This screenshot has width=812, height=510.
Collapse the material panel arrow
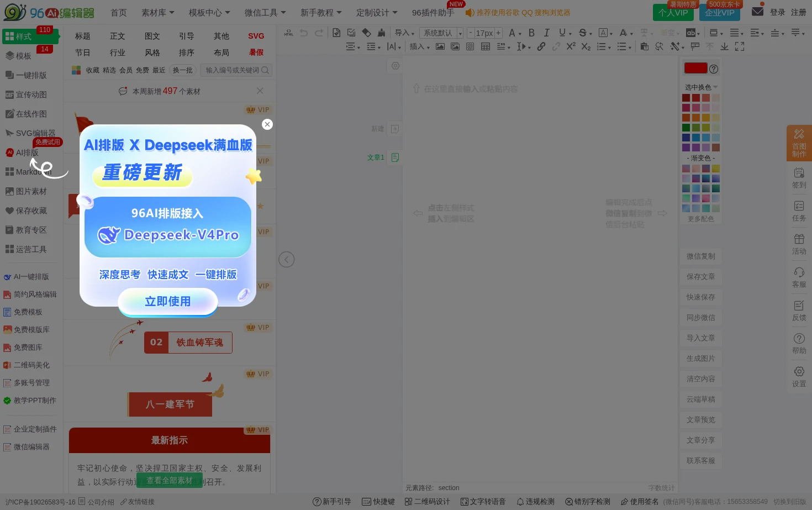[286, 259]
